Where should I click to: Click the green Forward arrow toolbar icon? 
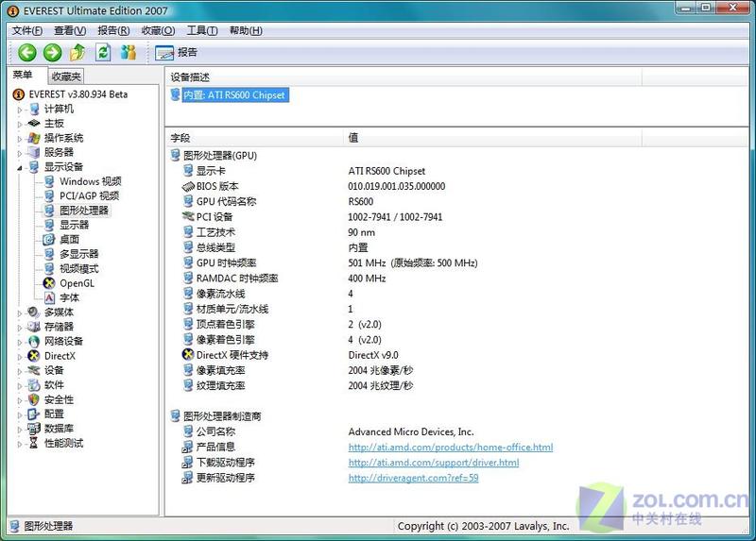[53, 53]
